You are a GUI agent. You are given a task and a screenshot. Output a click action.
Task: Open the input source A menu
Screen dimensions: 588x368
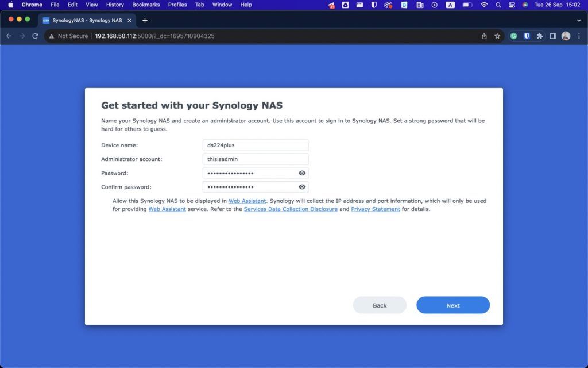click(450, 5)
